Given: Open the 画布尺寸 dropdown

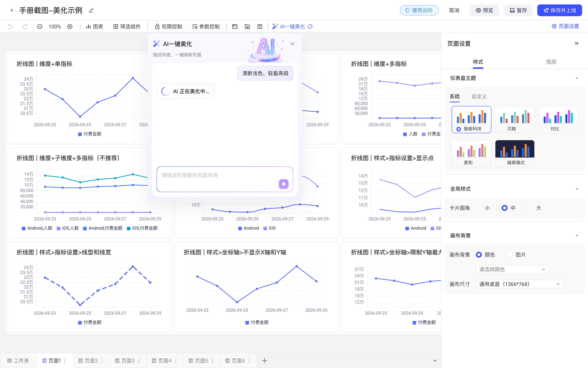Looking at the screenshot, I should click(519, 284).
